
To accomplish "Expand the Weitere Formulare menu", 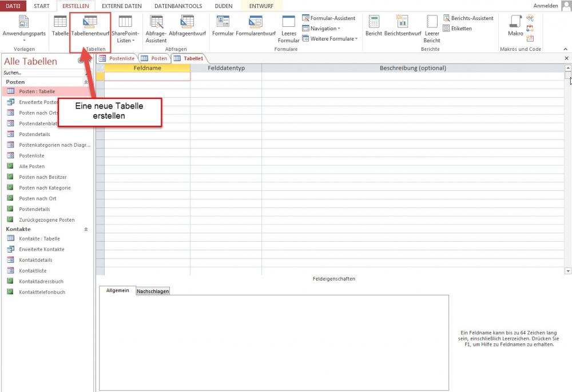I will click(x=330, y=38).
